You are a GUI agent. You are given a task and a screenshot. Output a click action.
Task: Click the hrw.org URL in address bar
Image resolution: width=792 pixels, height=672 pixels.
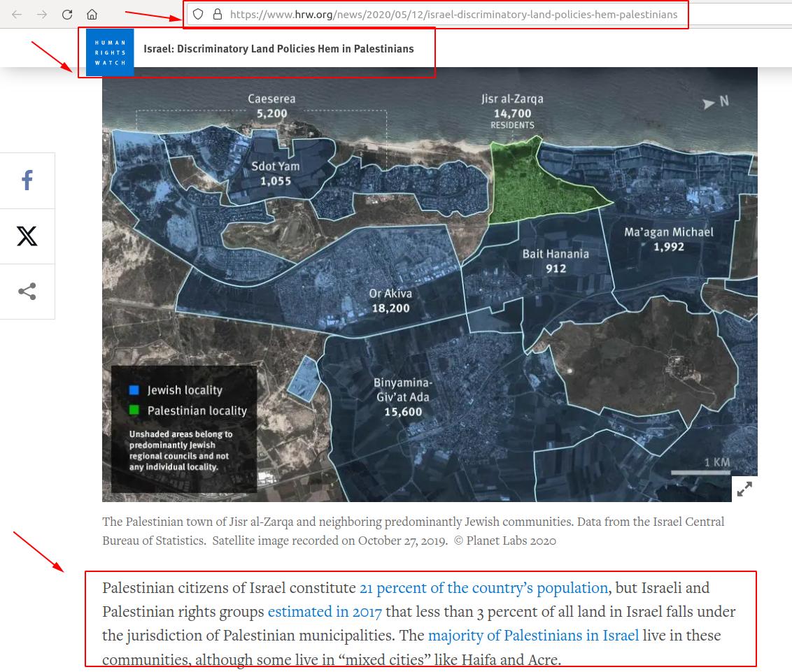click(x=453, y=14)
